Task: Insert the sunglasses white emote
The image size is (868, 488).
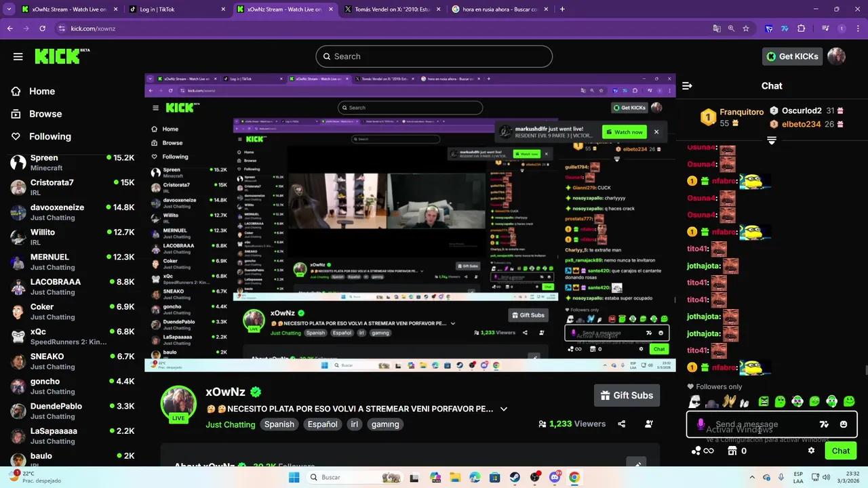Action: coord(694,402)
